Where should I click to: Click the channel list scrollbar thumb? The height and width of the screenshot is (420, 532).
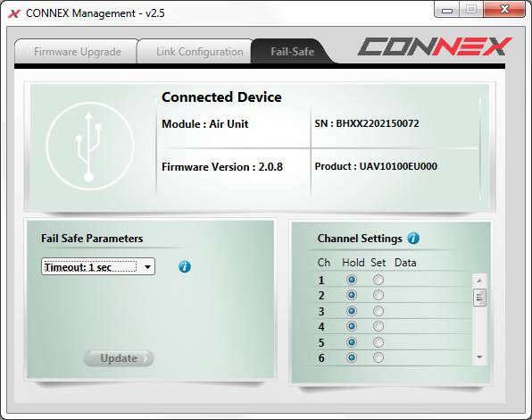(x=479, y=298)
